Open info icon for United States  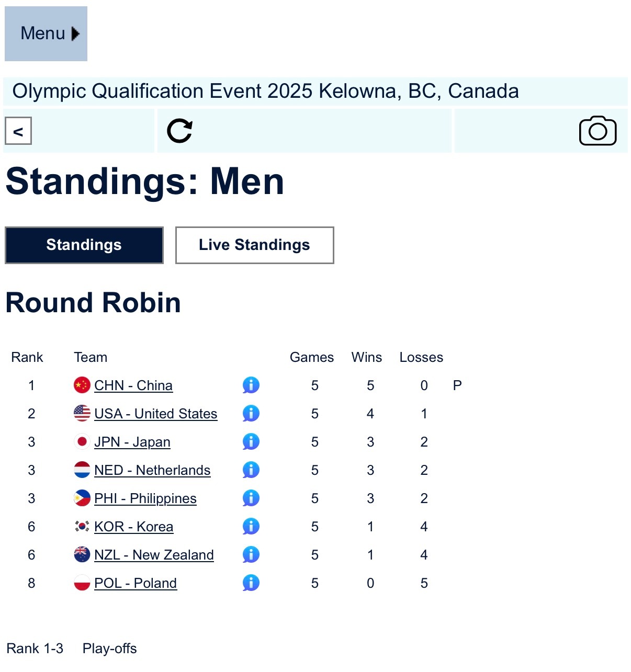(x=251, y=414)
